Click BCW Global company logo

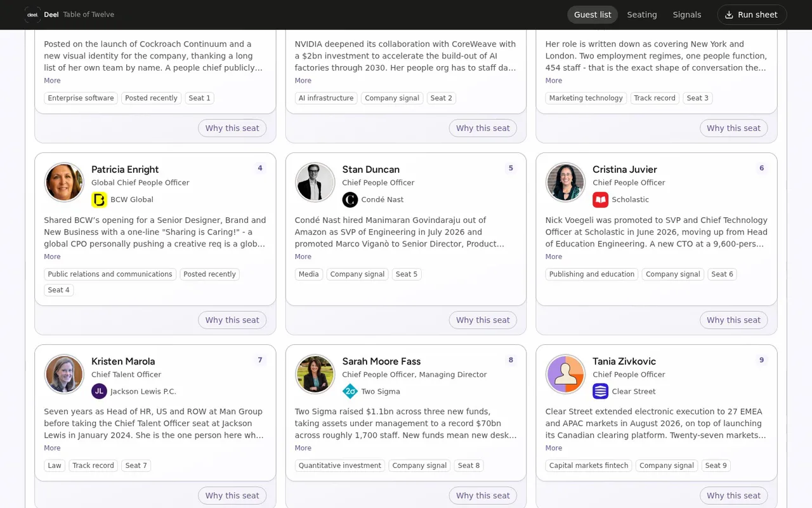tap(99, 199)
